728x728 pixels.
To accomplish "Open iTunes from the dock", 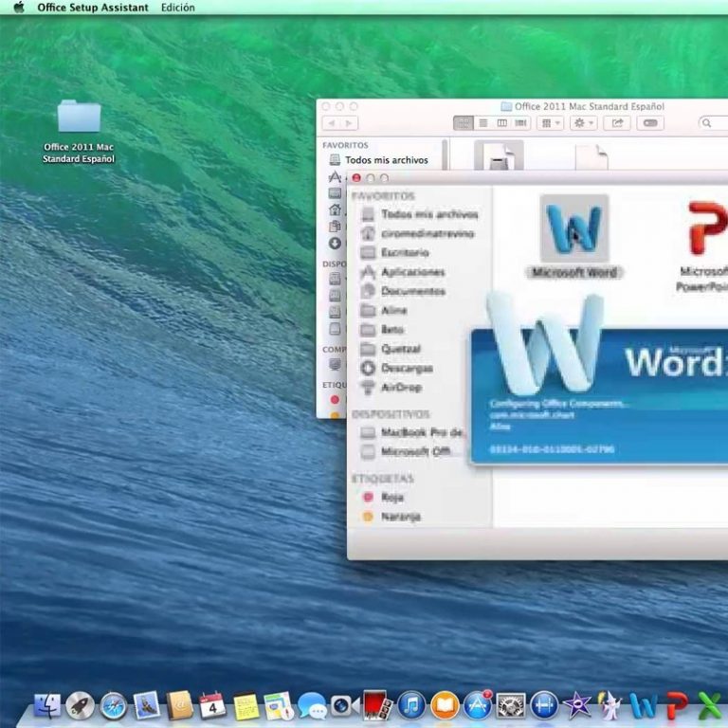I will pos(410,705).
